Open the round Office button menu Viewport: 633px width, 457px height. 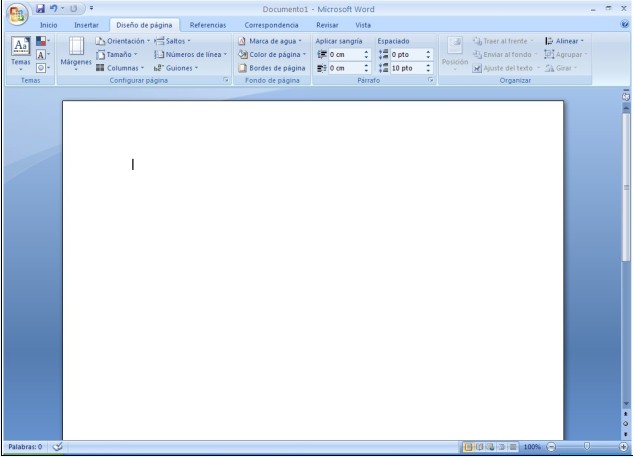[15, 14]
